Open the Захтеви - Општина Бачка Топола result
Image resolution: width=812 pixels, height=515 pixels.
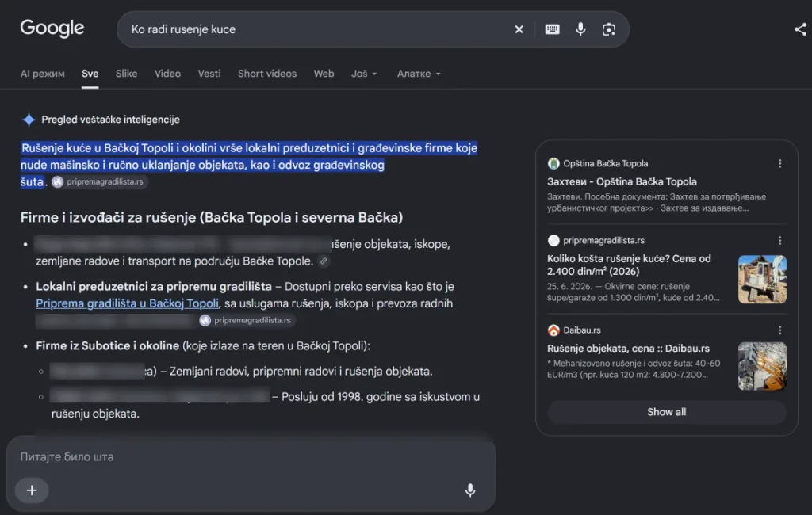click(x=622, y=181)
